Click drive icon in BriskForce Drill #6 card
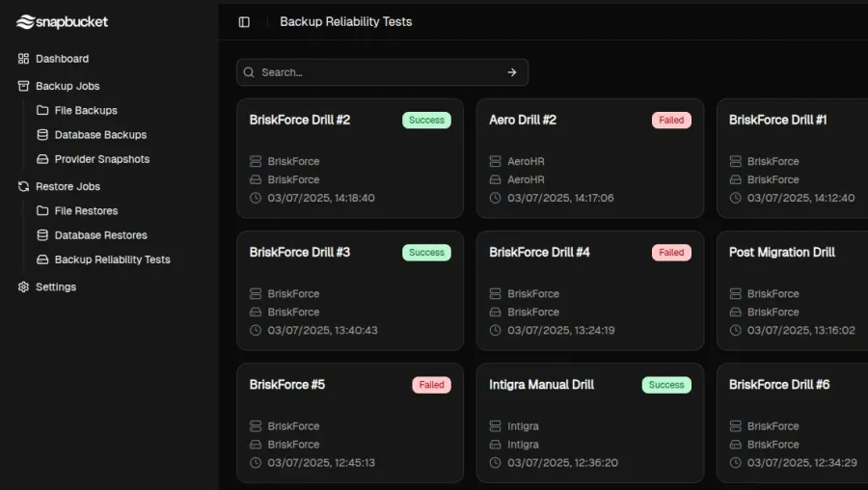 [x=735, y=444]
